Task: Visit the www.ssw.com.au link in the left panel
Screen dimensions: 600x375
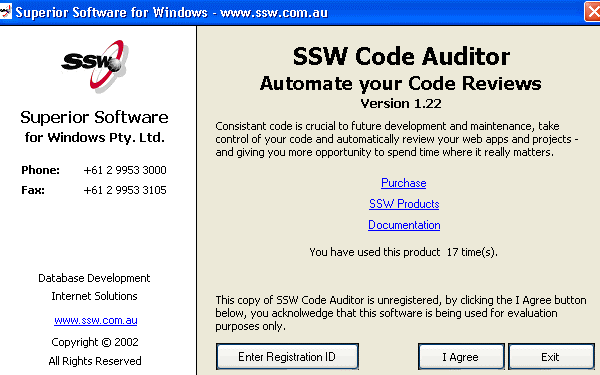Action: (x=96, y=320)
